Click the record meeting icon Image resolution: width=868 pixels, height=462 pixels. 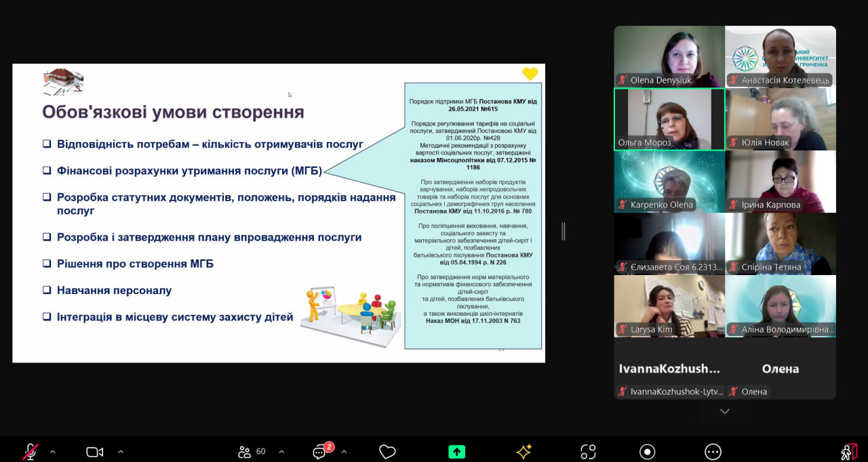click(648, 452)
